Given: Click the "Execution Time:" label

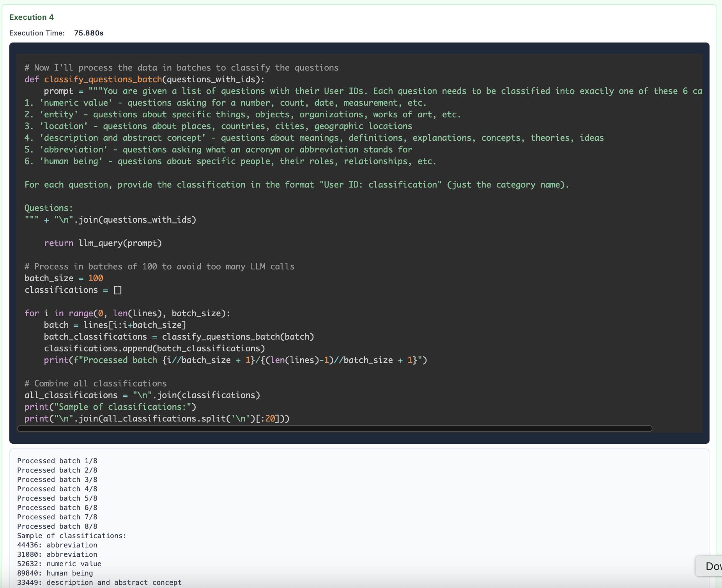Looking at the screenshot, I should [37, 33].
